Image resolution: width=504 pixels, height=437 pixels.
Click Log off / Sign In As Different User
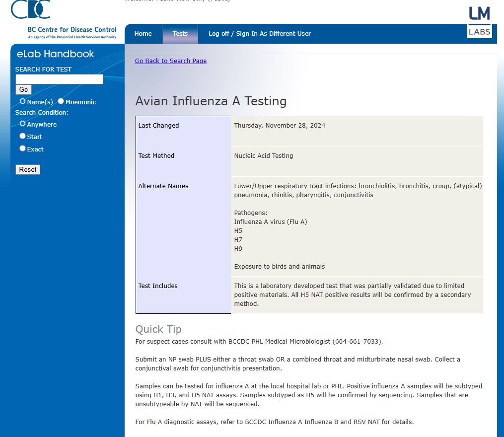click(x=260, y=34)
